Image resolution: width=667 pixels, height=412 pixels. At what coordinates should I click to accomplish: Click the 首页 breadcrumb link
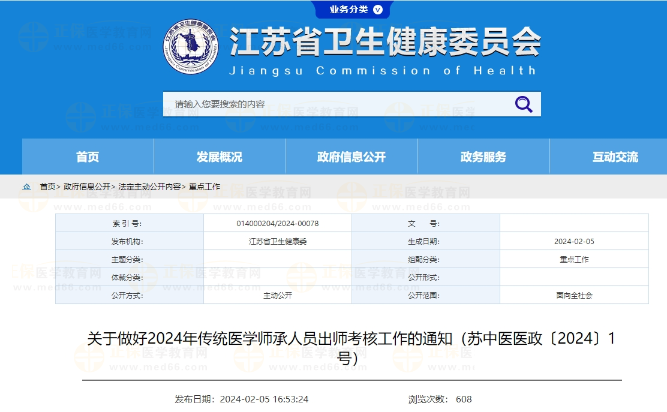tap(47, 186)
